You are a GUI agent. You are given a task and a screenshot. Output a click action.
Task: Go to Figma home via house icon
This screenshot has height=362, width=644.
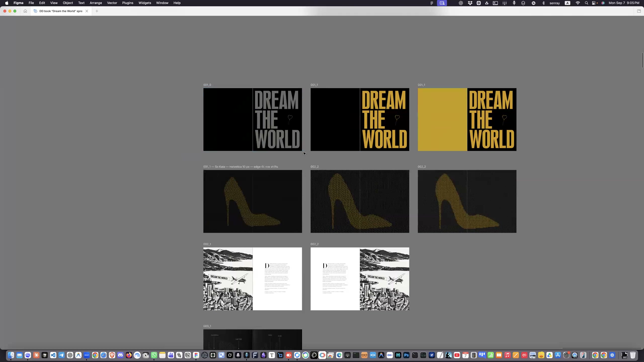(x=25, y=11)
